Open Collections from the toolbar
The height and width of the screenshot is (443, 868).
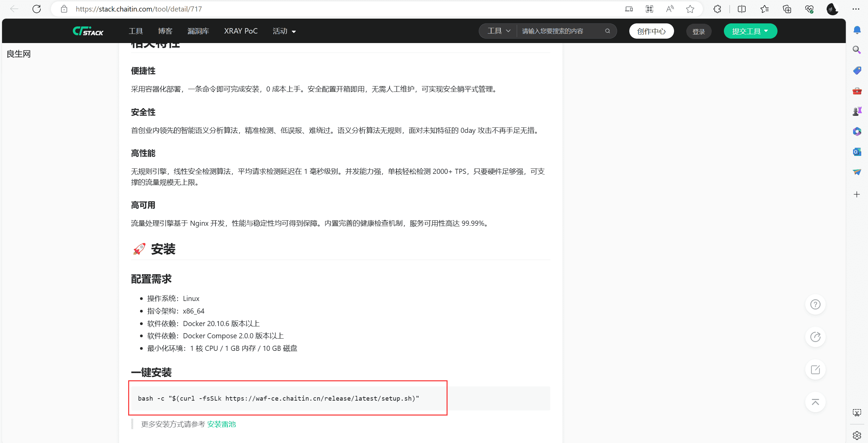(x=787, y=9)
